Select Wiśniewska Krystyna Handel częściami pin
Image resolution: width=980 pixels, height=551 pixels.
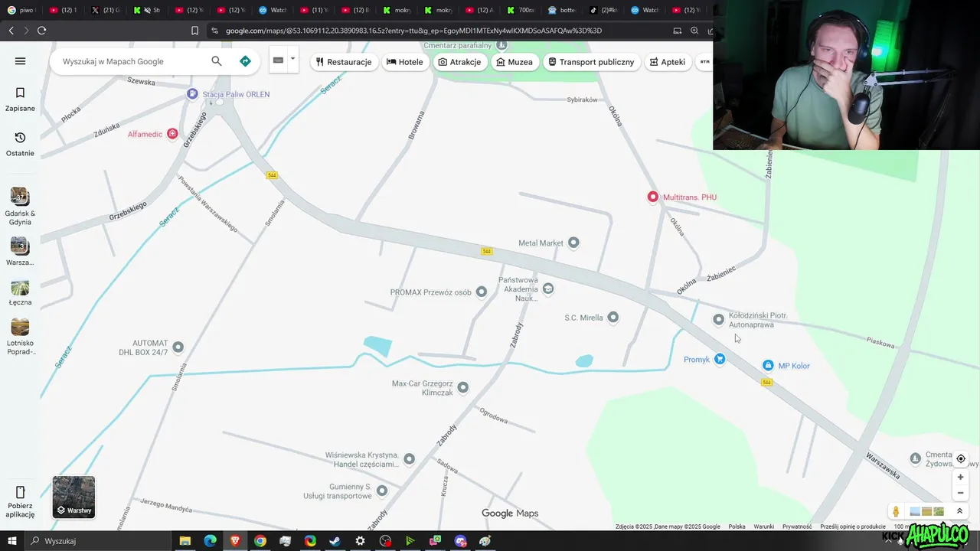[410, 458]
